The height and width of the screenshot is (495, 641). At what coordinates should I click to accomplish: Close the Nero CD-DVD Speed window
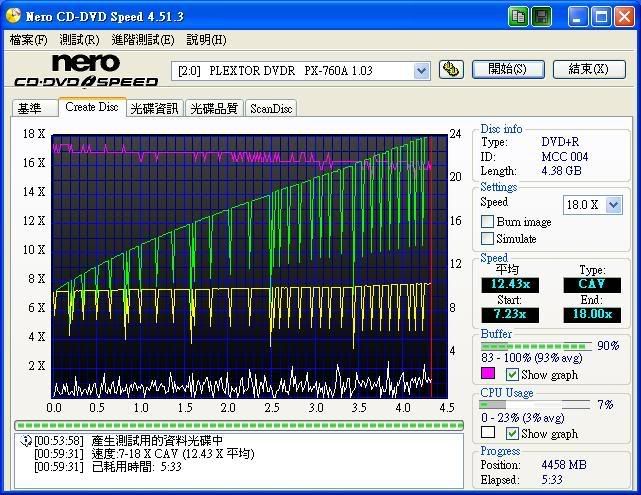[624, 17]
